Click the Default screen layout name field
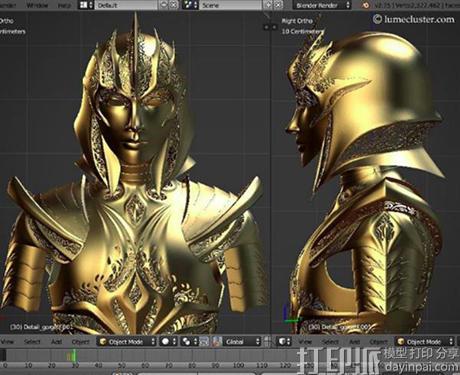Screen dimensions: 460x375 [127, 5]
